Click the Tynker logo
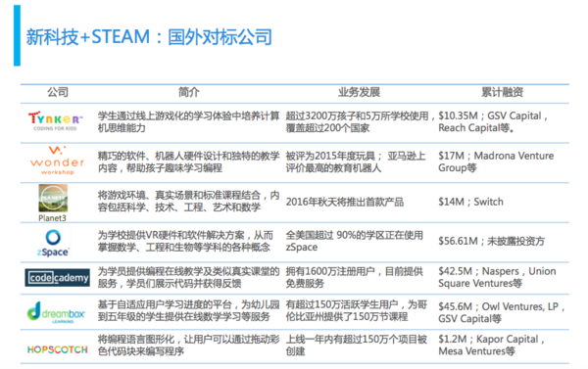This screenshot has width=588, height=369. click(55, 121)
